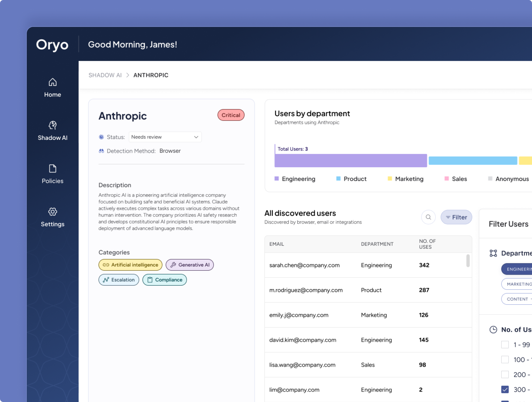Click the Product legend color swatch
Screen dimensions: 532x402
point(338,179)
